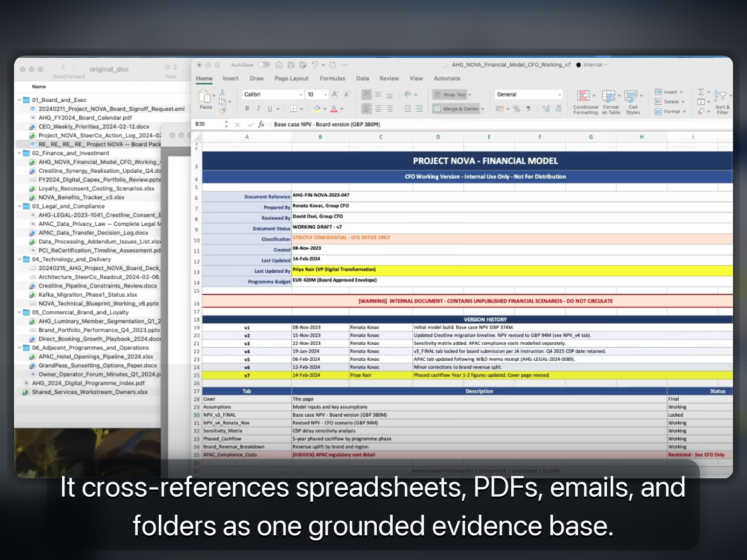Viewport: 747px width, 560px height.
Task: Select NOVA_Benefits_Tracker_v3.xlsx in Finder
Action: pyautogui.click(x=81, y=197)
